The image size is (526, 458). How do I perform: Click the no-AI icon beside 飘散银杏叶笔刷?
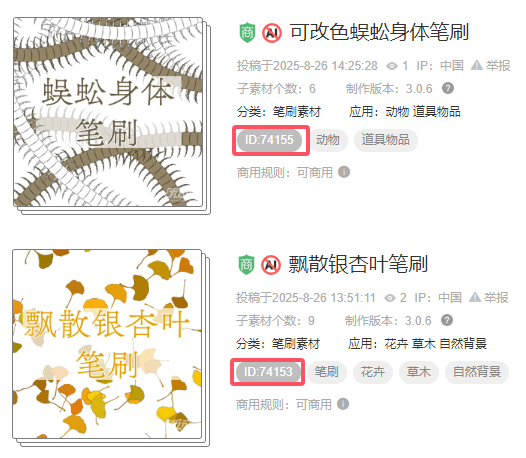pyautogui.click(x=271, y=265)
